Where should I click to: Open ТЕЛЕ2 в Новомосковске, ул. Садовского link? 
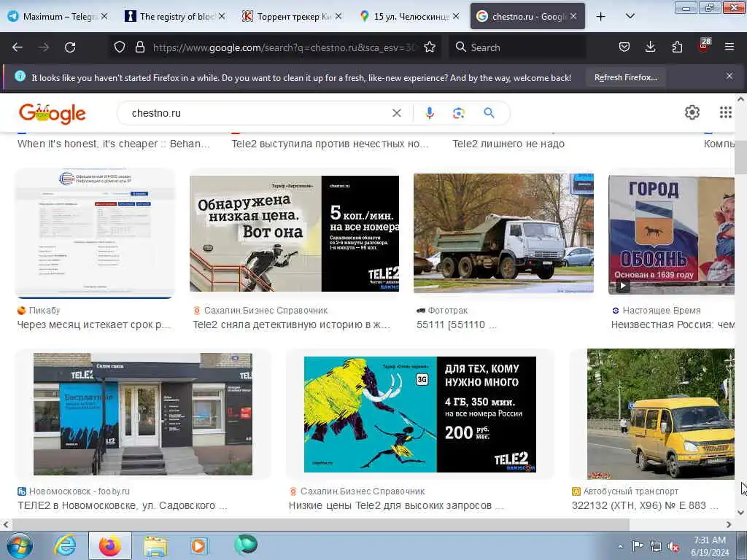[x=123, y=506]
